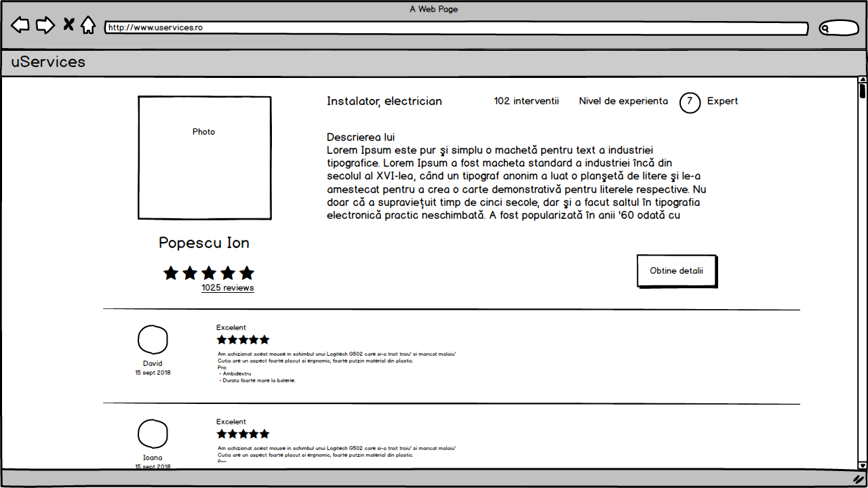Open the 1025 reviews link

point(228,288)
